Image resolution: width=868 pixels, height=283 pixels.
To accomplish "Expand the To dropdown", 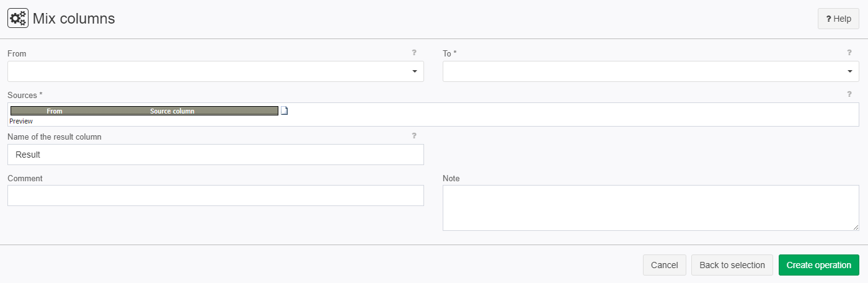I will (x=651, y=71).
